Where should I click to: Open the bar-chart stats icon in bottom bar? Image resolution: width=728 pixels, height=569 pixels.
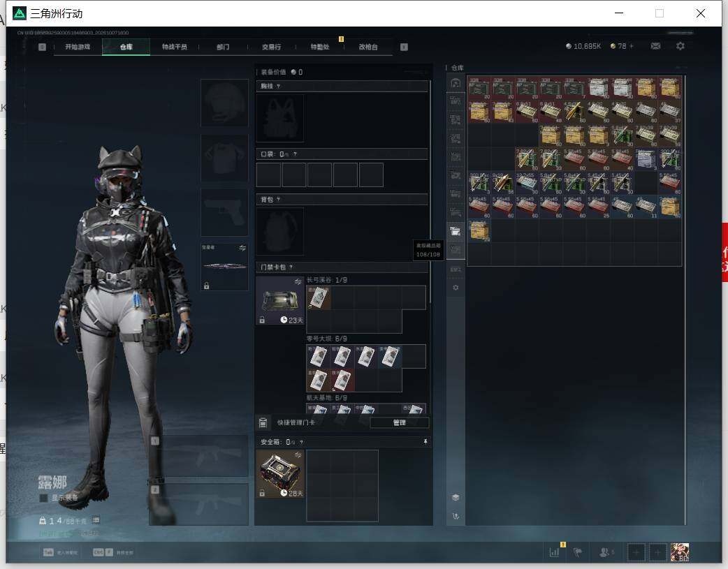pyautogui.click(x=554, y=552)
